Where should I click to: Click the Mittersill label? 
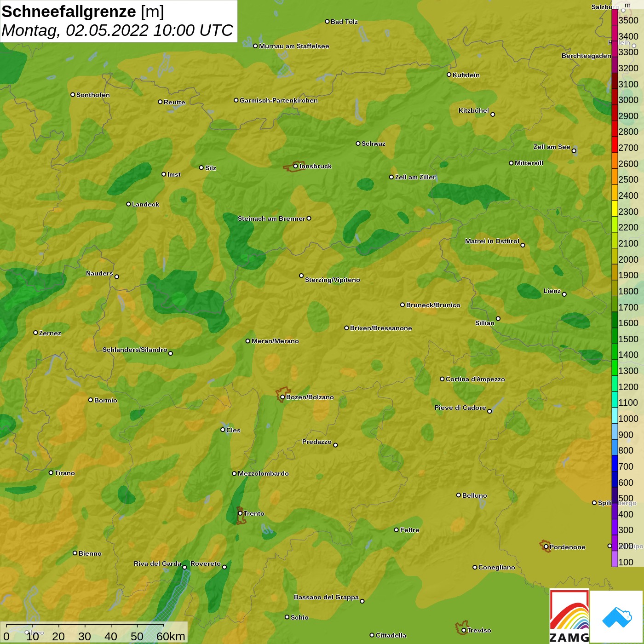click(x=529, y=163)
